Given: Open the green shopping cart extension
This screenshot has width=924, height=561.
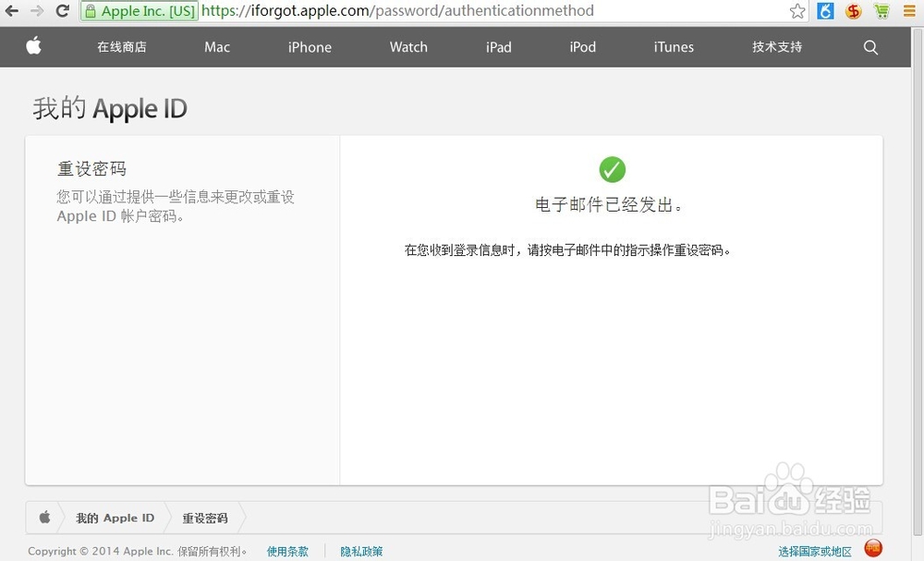Looking at the screenshot, I should click(x=881, y=12).
